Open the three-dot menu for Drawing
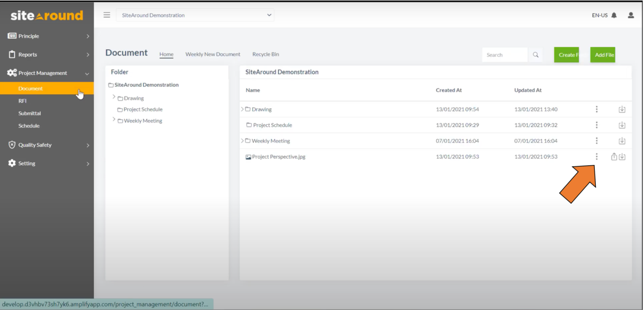Viewport: 644px width, 310px height. click(597, 109)
